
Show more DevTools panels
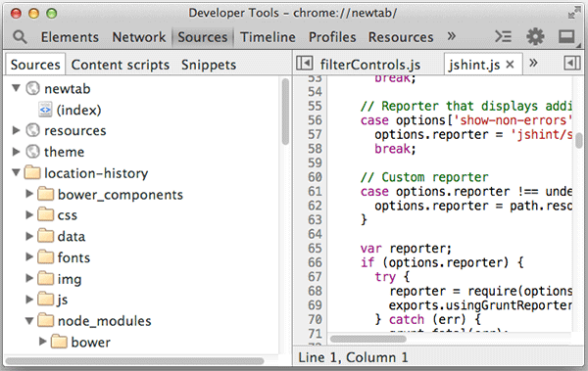(452, 36)
